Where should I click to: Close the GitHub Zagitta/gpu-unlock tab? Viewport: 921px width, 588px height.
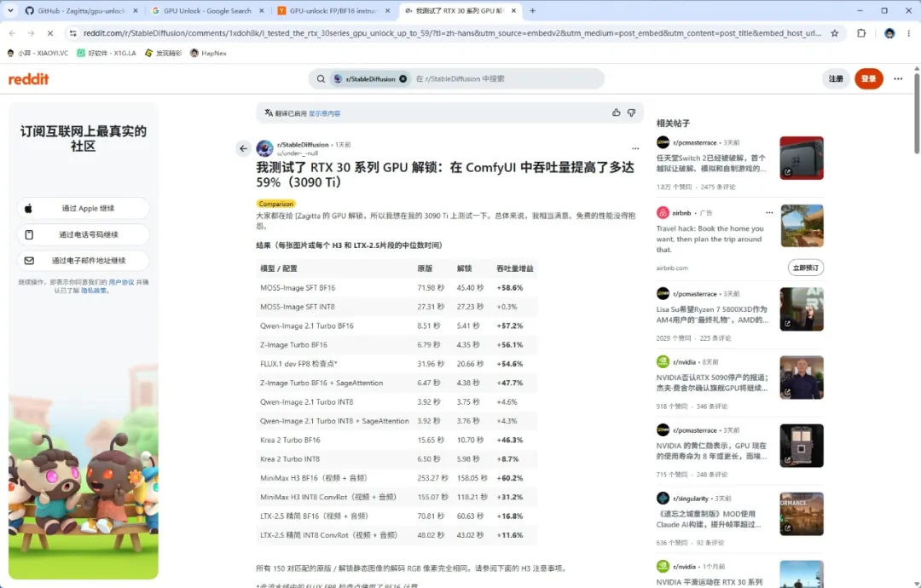(136, 10)
